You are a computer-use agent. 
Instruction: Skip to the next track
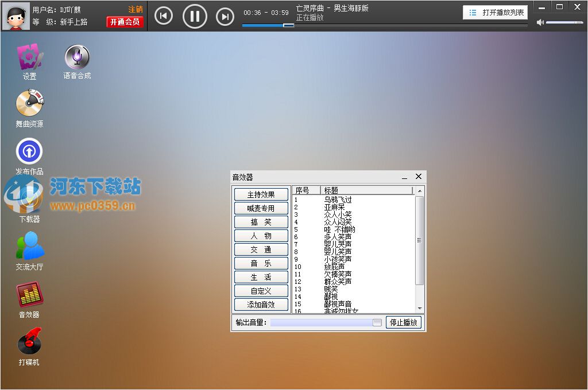(x=225, y=16)
